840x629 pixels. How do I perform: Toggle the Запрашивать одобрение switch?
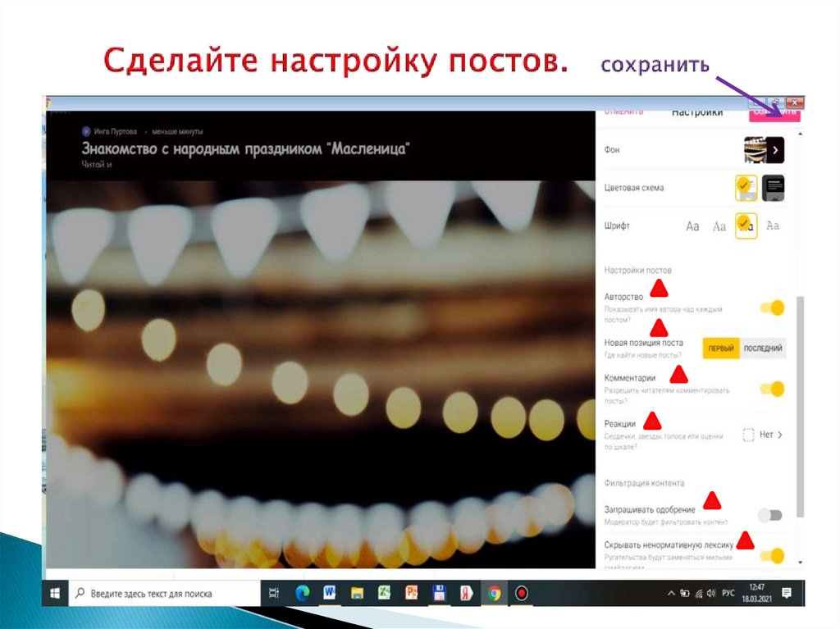click(x=770, y=515)
